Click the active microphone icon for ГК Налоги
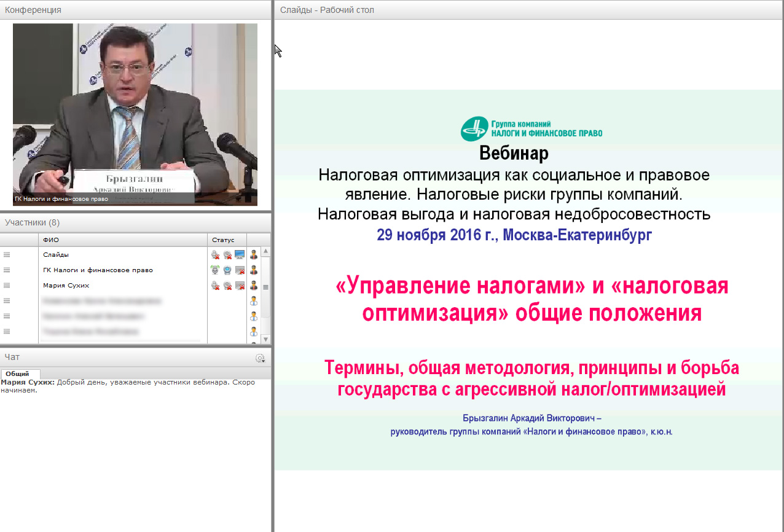This screenshot has height=532, width=784. coord(215,270)
